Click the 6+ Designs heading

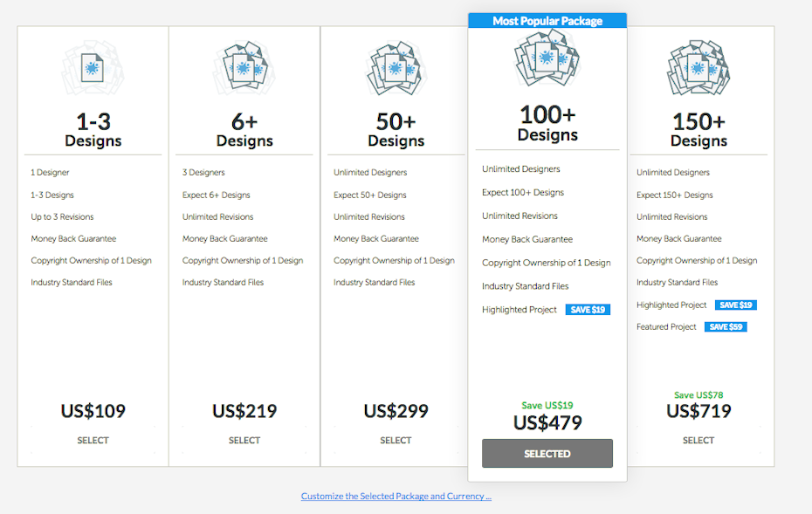[x=244, y=130]
